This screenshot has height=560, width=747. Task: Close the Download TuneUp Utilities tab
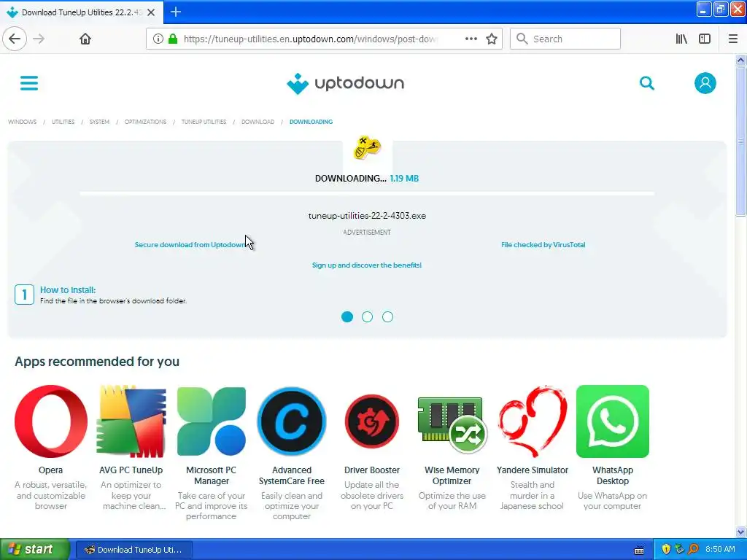(x=151, y=12)
